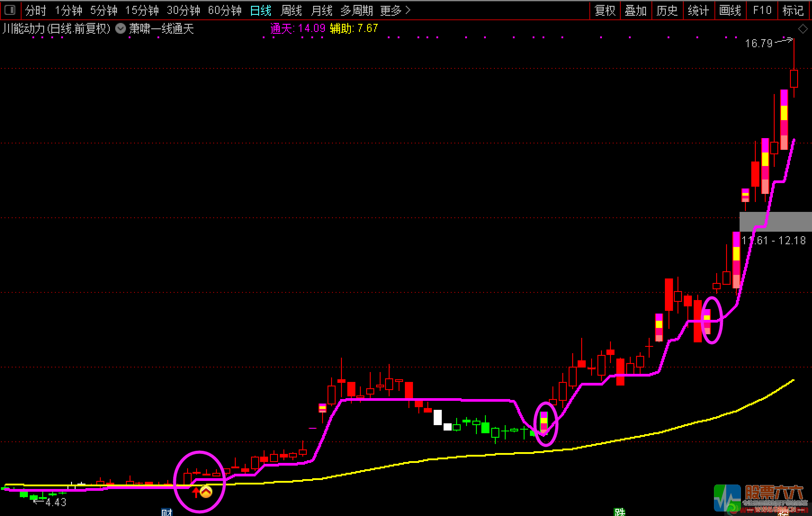The height and width of the screenshot is (516, 812).
Task: Click the top candlestick near 16.79
Action: click(794, 78)
